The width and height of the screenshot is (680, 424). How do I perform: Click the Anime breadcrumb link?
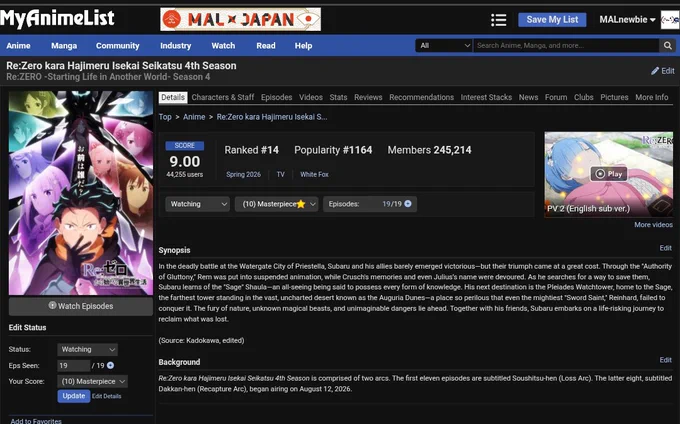194,117
